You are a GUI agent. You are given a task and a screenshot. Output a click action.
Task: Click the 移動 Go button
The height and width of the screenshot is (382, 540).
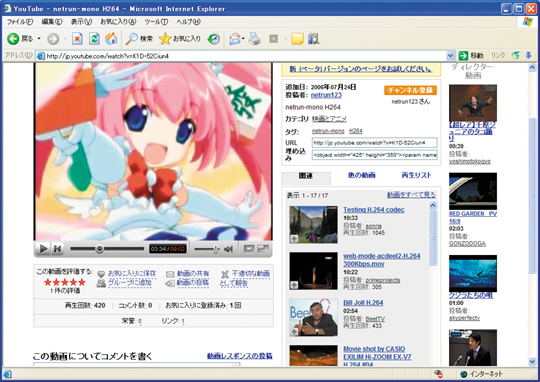pos(471,55)
